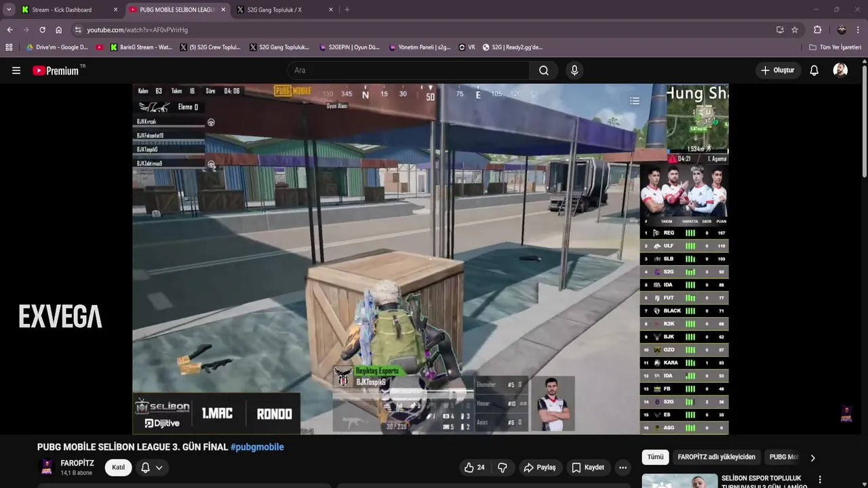Open FAROPİTZ channel name link
The width and height of the screenshot is (868, 488).
click(x=77, y=463)
